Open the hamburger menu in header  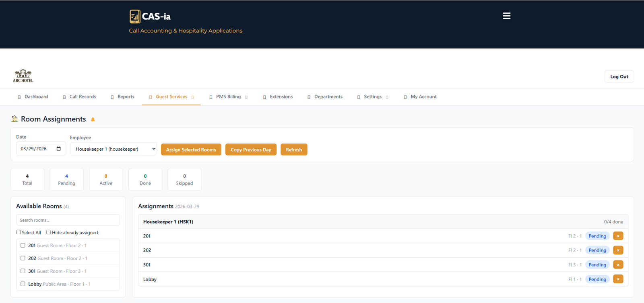[506, 16]
